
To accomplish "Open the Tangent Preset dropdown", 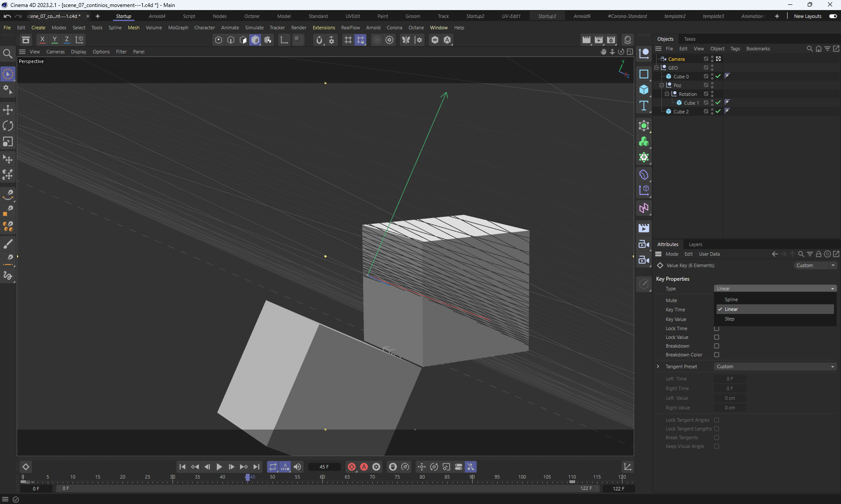I will [775, 367].
